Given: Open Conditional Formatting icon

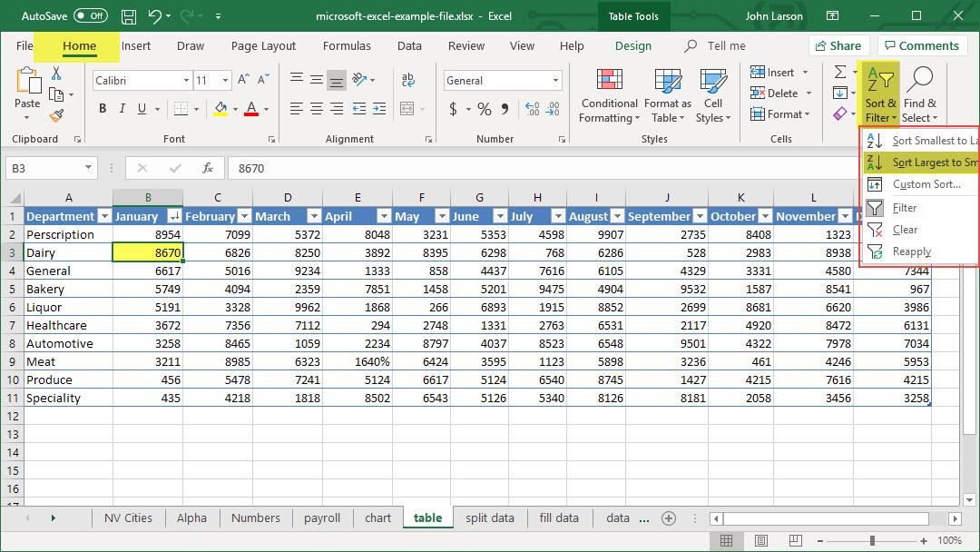Looking at the screenshot, I should pyautogui.click(x=609, y=82).
